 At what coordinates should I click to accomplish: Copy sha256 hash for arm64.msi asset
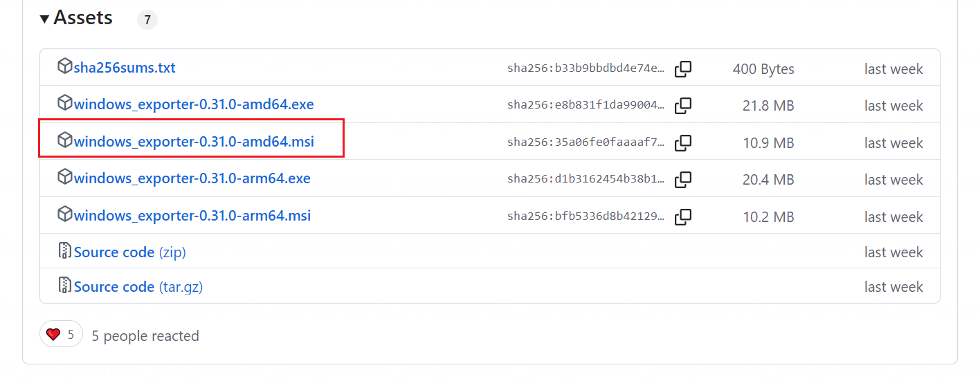tap(683, 216)
